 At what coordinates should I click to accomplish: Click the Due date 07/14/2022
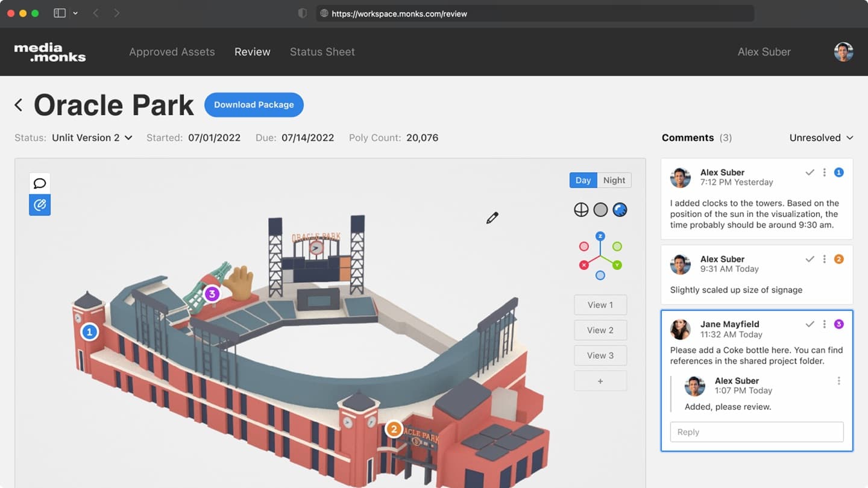pyautogui.click(x=307, y=137)
